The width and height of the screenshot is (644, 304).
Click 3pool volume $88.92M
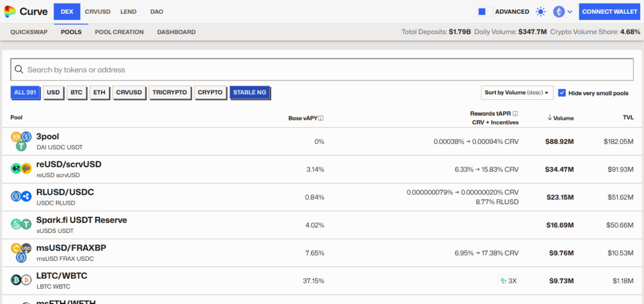click(559, 141)
